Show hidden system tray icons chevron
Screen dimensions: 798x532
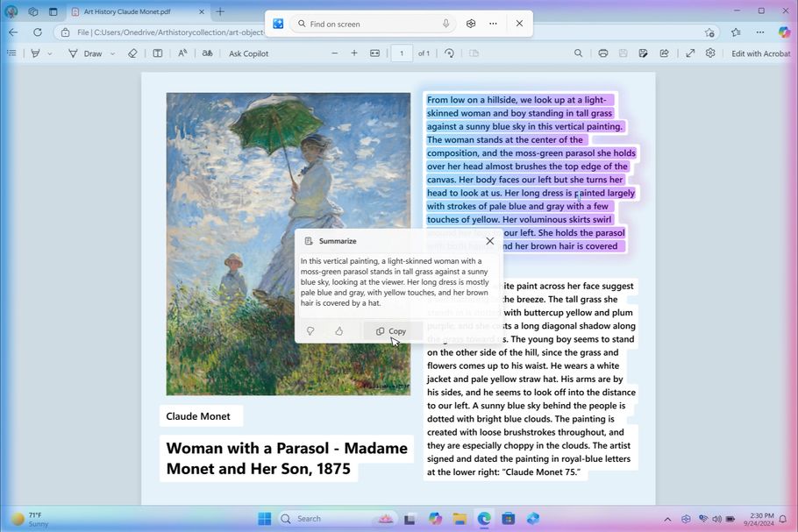point(667,519)
